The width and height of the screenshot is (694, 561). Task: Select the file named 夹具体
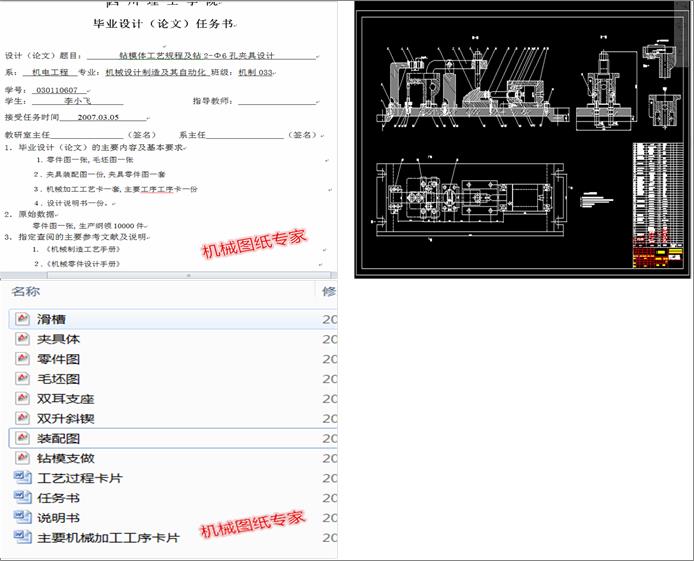(x=58, y=339)
